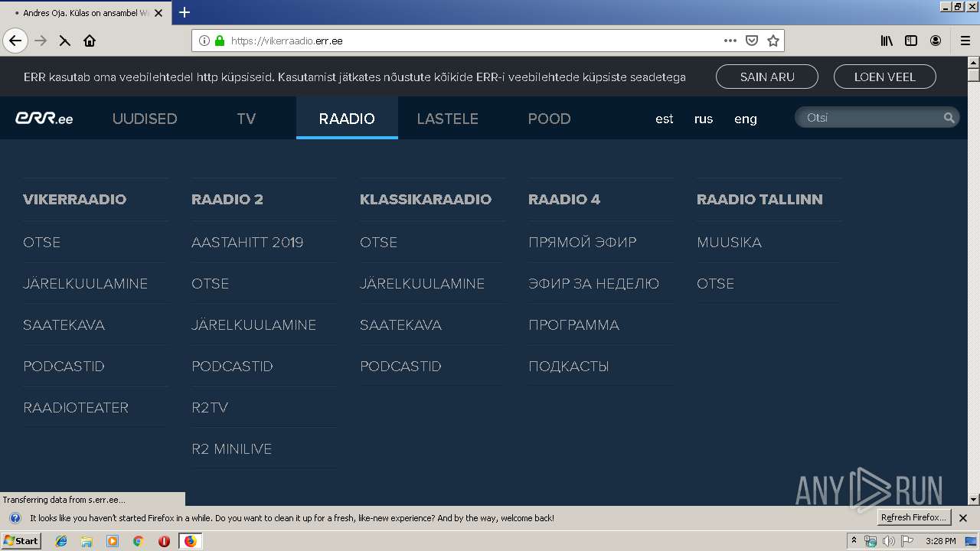Open PODCASTID under Raadio 2
The width and height of the screenshot is (980, 551).
[x=232, y=366]
